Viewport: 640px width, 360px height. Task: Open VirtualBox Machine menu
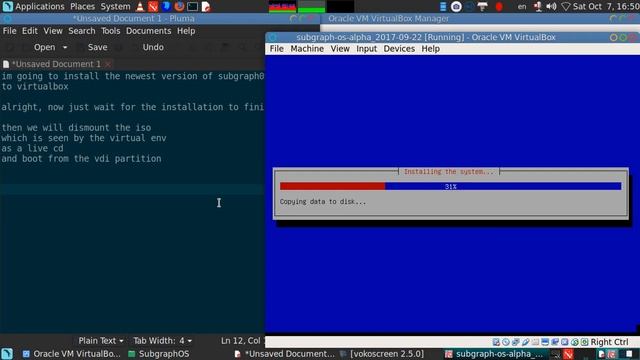307,49
